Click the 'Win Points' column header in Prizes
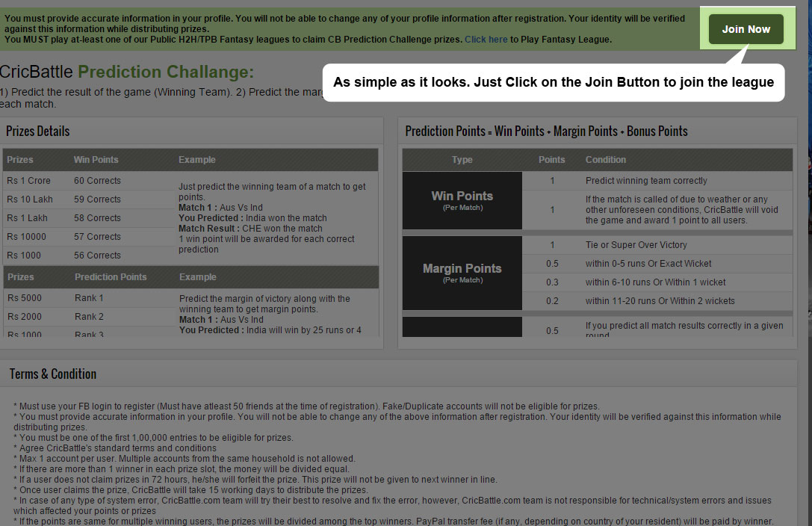The image size is (812, 526). (x=96, y=159)
